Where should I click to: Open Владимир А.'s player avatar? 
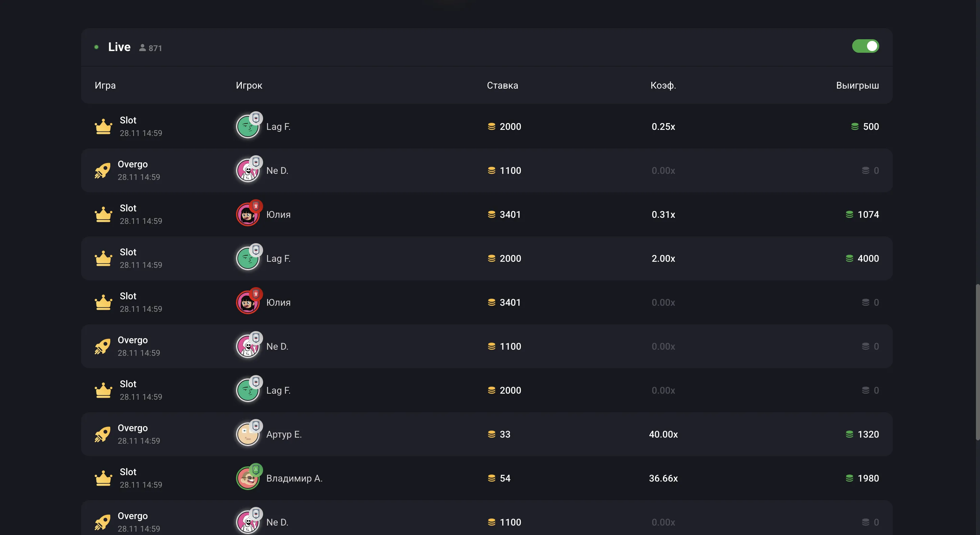(248, 478)
